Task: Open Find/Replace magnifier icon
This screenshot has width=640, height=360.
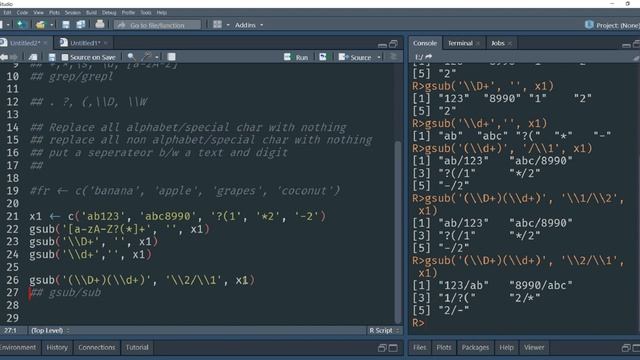Action: [x=131, y=57]
